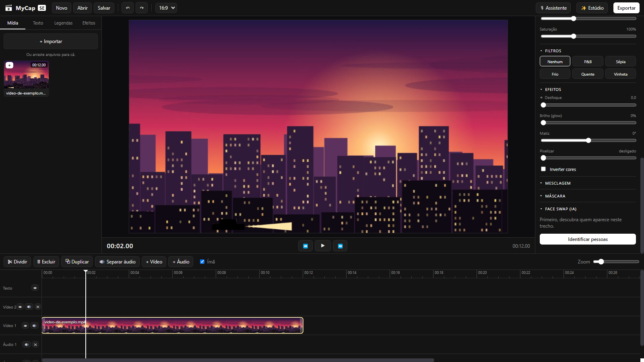Viewport: 644px width, 362px height.
Task: Remove the Áudio 1 track
Action: [35, 345]
